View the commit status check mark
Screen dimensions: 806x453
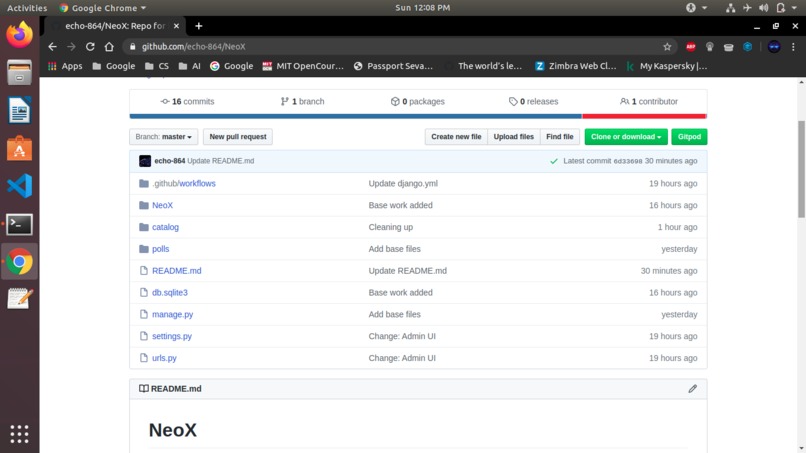(x=554, y=161)
